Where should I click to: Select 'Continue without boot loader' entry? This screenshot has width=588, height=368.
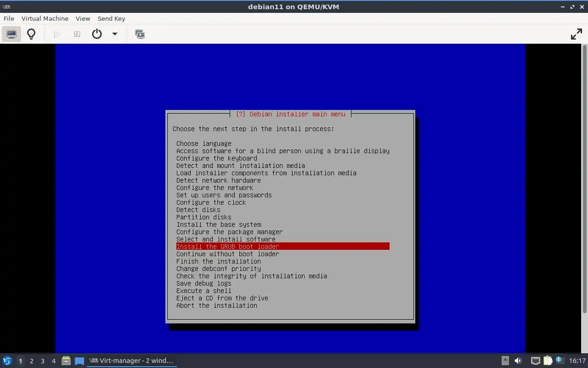(x=227, y=254)
